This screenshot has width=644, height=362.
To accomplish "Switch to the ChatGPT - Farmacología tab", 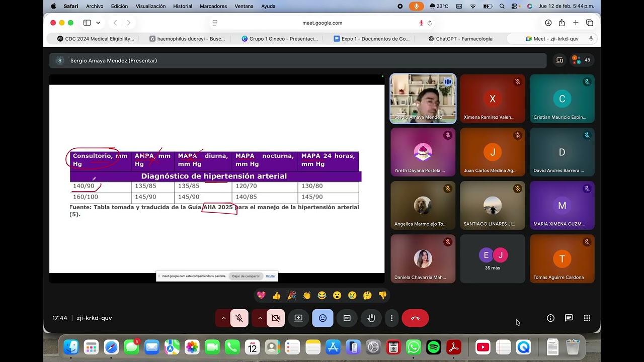I will pos(460,39).
